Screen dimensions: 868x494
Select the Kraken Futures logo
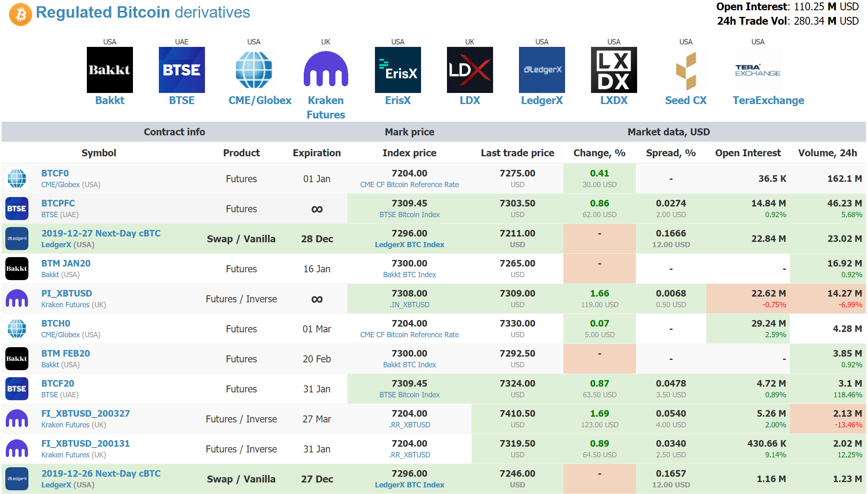pos(325,70)
